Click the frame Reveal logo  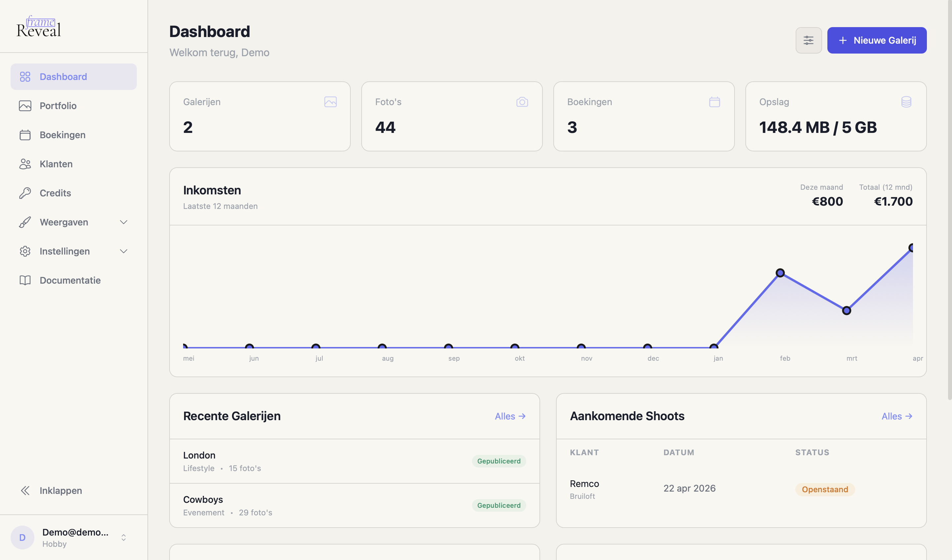[x=39, y=26]
